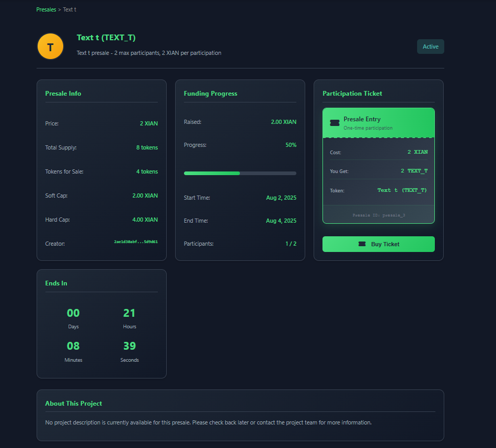496x448 pixels.
Task: Click the Ends In countdown header
Action: [56, 283]
